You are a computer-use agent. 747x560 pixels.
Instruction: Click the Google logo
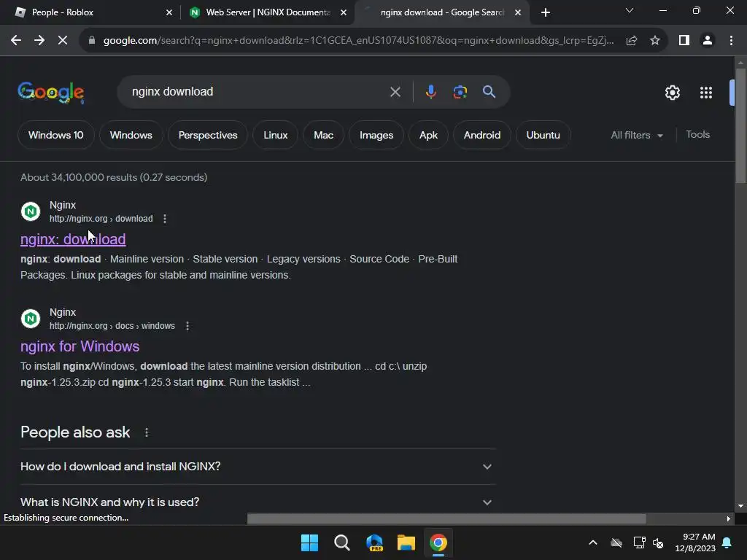(x=50, y=93)
